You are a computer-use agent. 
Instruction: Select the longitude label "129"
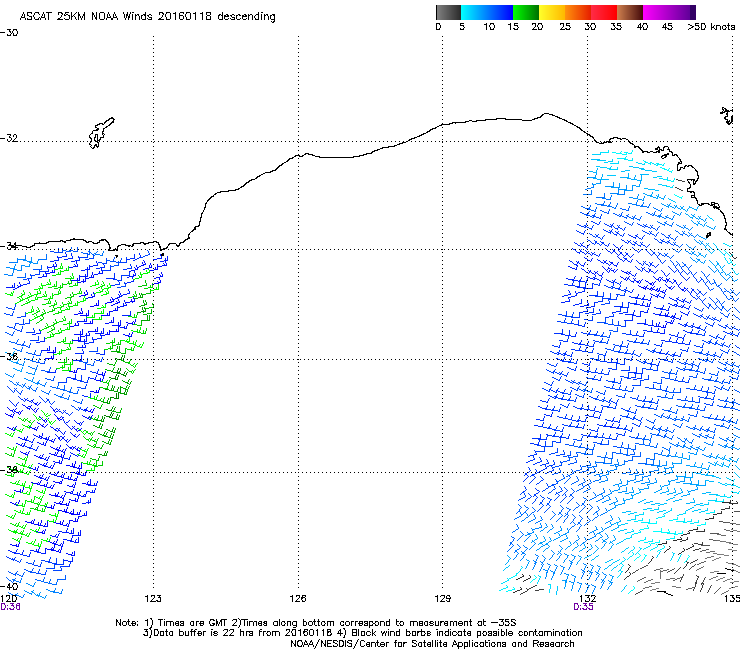pos(442,599)
